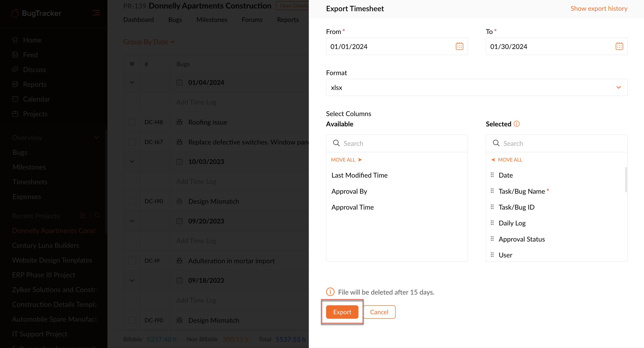Image resolution: width=644 pixels, height=348 pixels.
Task: Move all selected columns back to Available
Action: [507, 160]
